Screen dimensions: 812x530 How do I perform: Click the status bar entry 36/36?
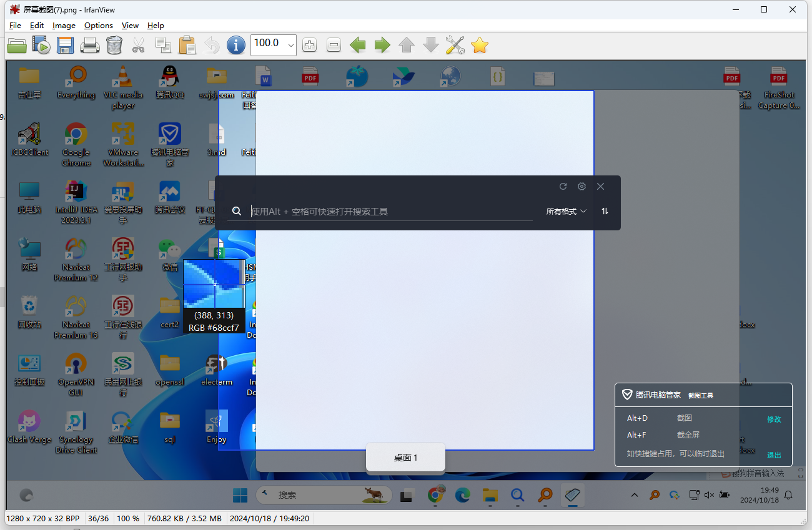(x=99, y=518)
